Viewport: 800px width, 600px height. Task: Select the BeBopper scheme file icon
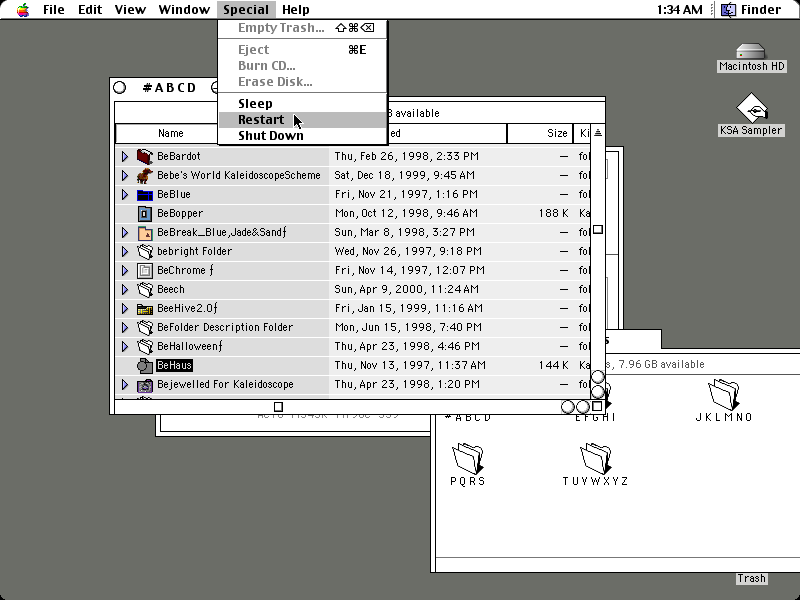(x=145, y=213)
